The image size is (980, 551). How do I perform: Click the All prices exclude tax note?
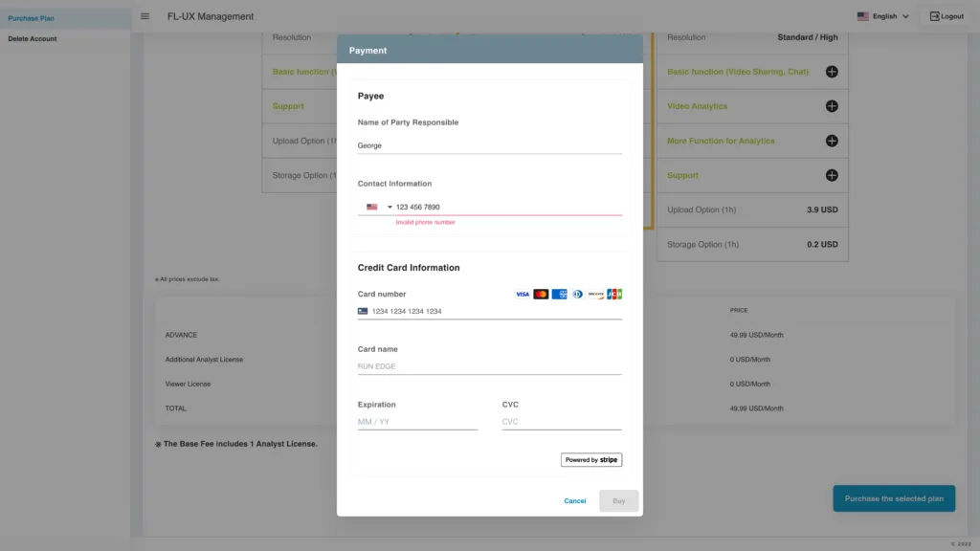188,279
